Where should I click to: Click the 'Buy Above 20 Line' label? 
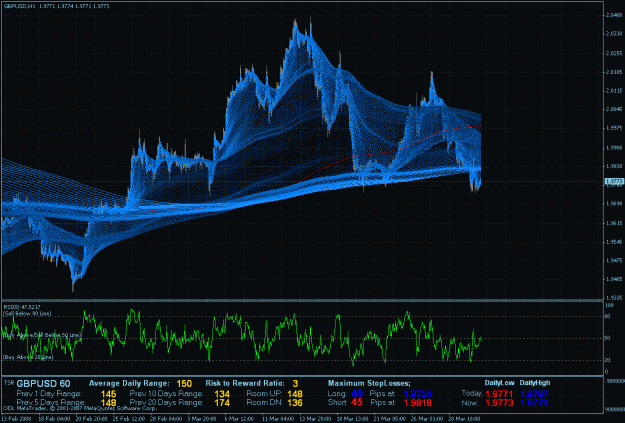point(28,357)
